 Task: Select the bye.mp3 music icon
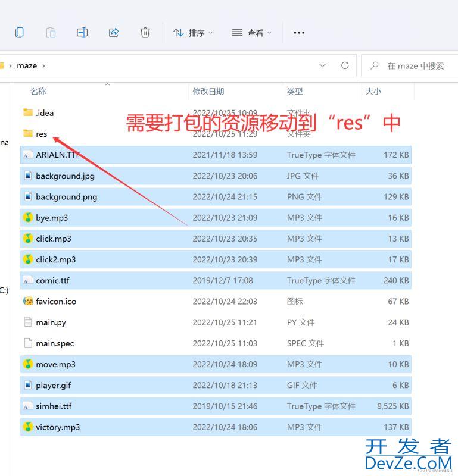[x=28, y=217]
